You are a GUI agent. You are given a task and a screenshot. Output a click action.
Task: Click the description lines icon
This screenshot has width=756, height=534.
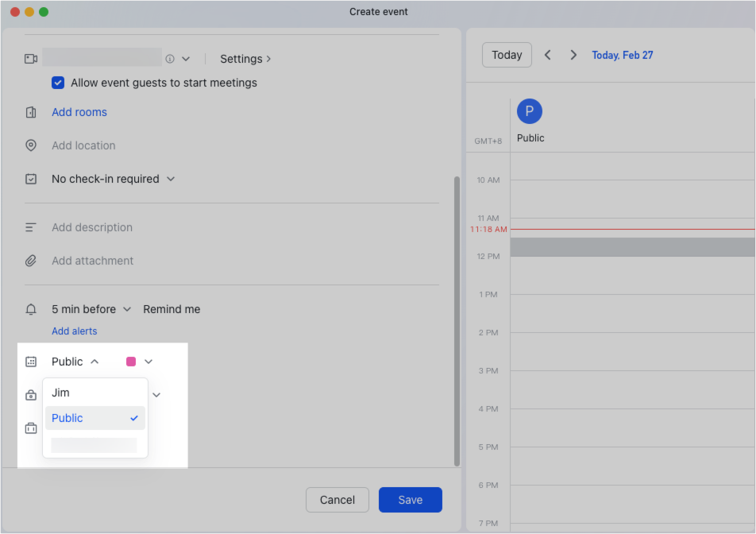31,227
